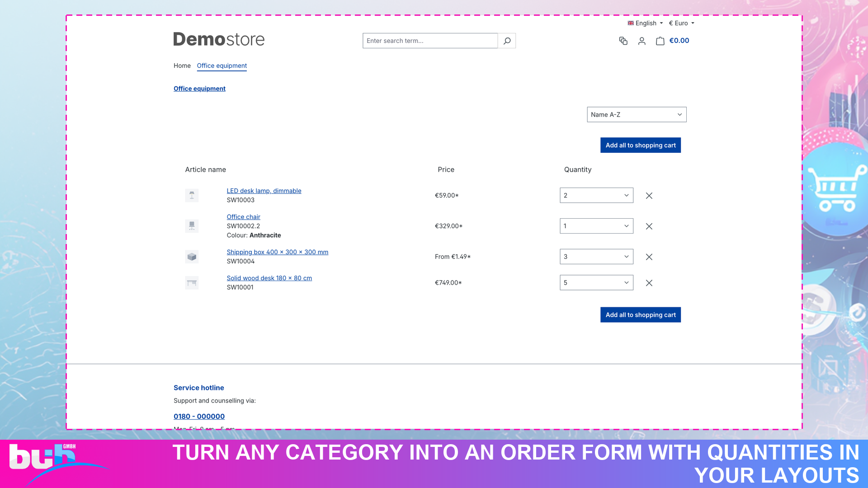The height and width of the screenshot is (488, 868).
Task: Remove LED desk lamp row
Action: [649, 196]
